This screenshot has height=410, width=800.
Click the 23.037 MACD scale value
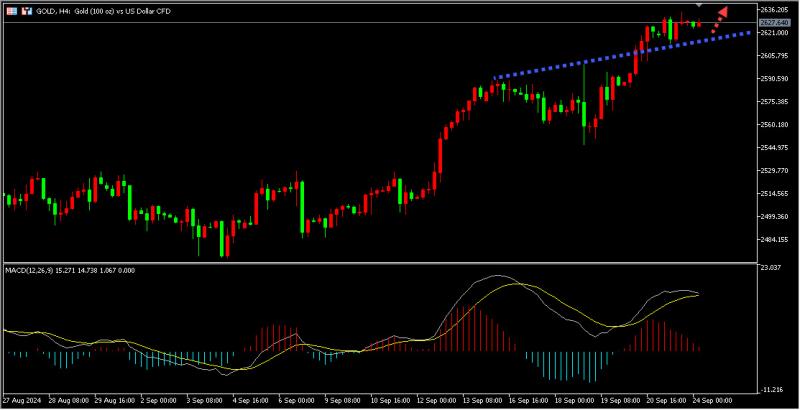[x=771, y=267]
